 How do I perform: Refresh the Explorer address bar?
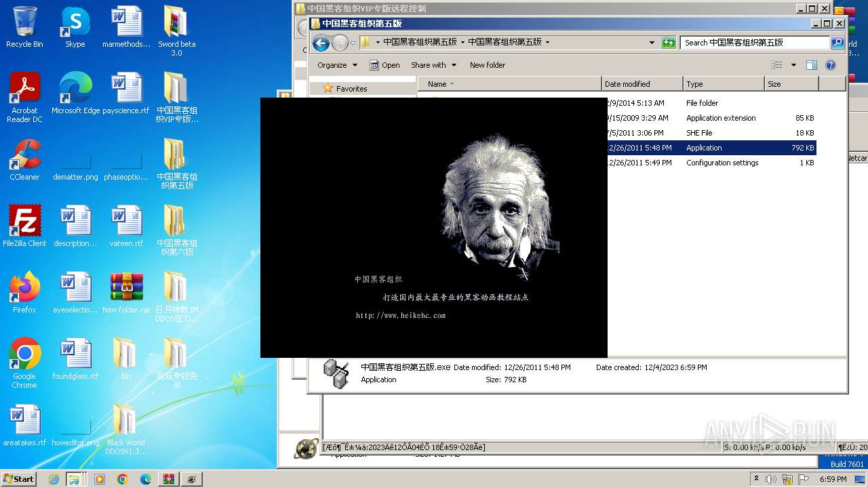pyautogui.click(x=669, y=43)
